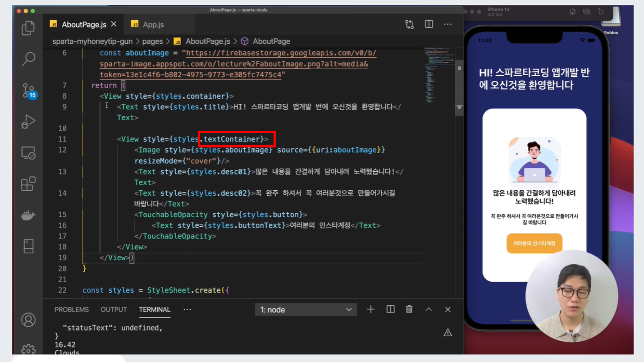Create a new terminal with plus icon
This screenshot has width=644, height=362.
tap(370, 309)
